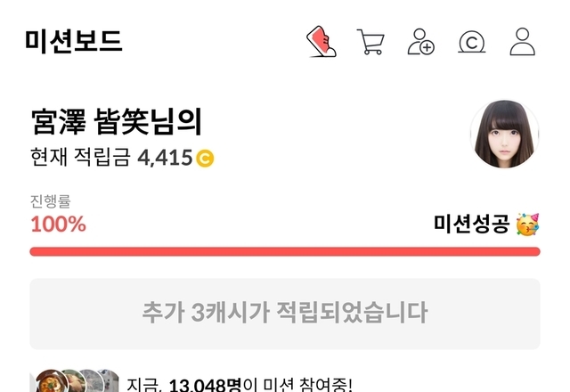Open the cash coin icon in header

coord(471,42)
